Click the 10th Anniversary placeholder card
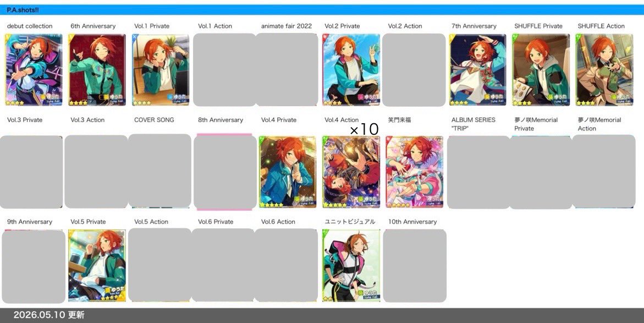The image size is (644, 323). click(x=415, y=266)
